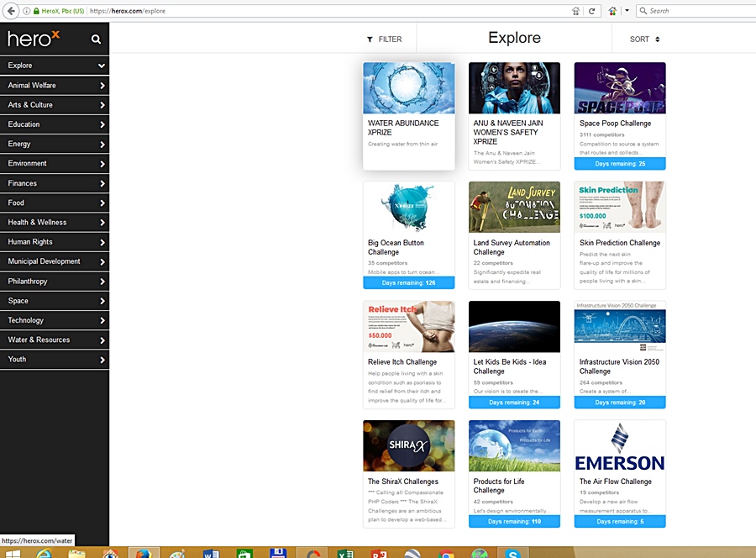The width and height of the screenshot is (756, 558).
Task: Open the dropdown arrow beside the colorful home icon
Action: [x=627, y=11]
